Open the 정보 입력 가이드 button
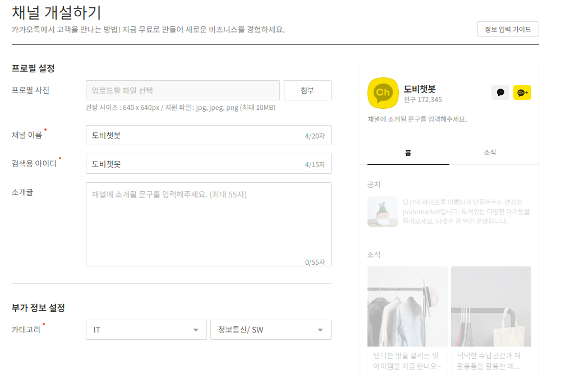The image size is (561, 392). (x=508, y=29)
